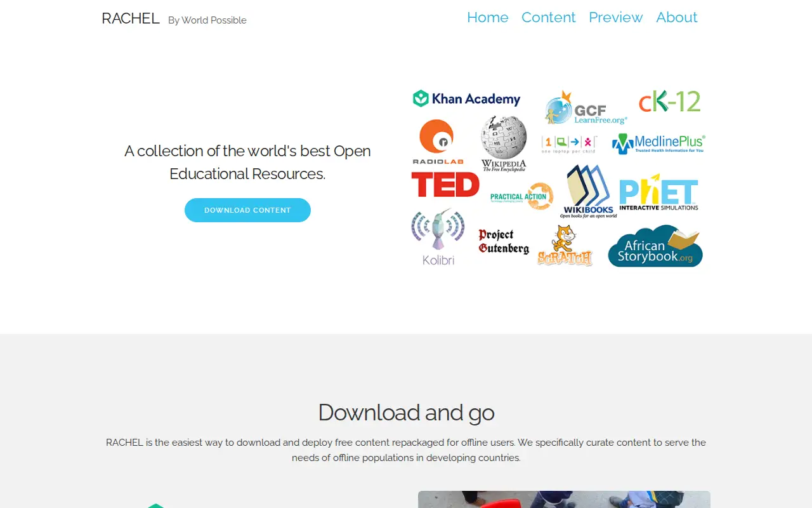The height and width of the screenshot is (508, 812).
Task: Click the Khan Academy logo
Action: (x=466, y=99)
